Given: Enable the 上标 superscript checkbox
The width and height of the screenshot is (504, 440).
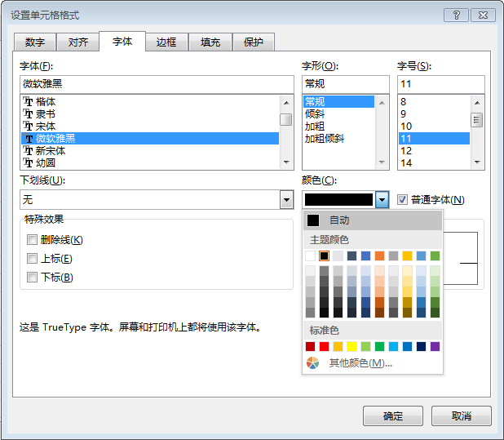Looking at the screenshot, I should (x=32, y=258).
